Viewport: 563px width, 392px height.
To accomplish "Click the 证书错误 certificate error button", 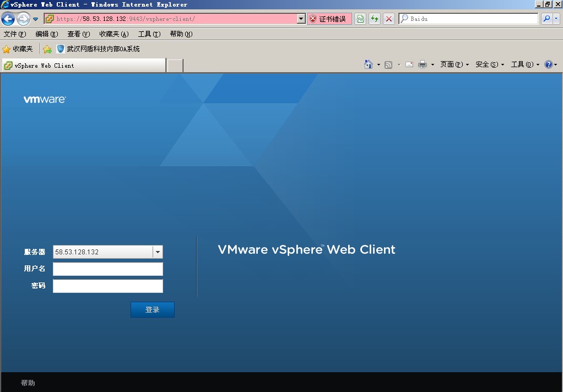I will click(329, 19).
